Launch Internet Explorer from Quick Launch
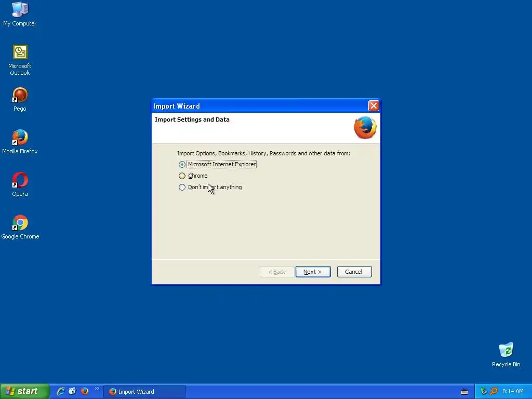 [x=61, y=391]
